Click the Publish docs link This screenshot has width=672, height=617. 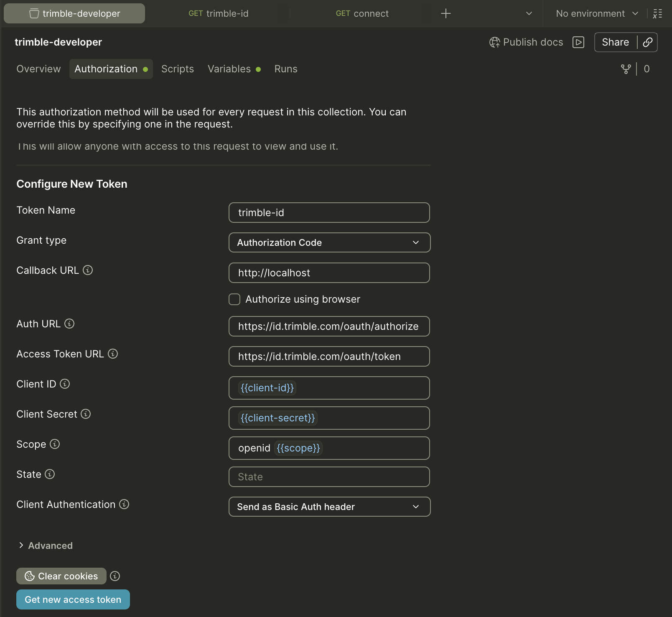pyautogui.click(x=526, y=42)
